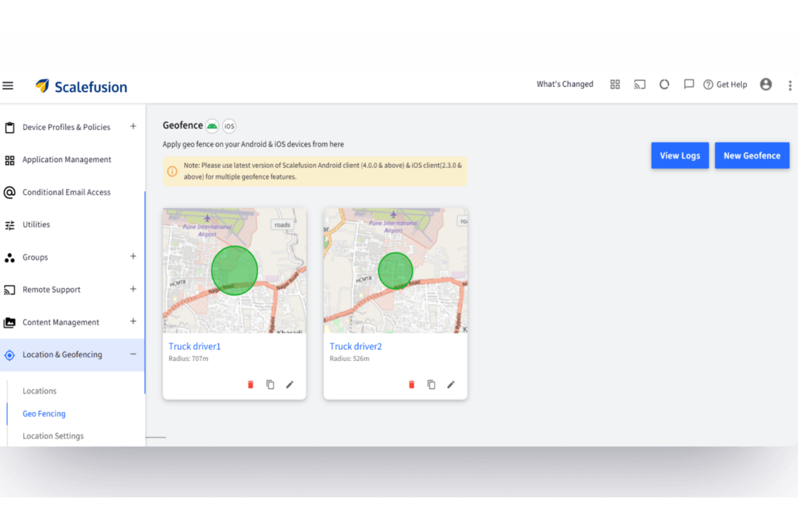Open the Truck driver2 title link
Viewport: 798px width, 532px height.
(356, 347)
